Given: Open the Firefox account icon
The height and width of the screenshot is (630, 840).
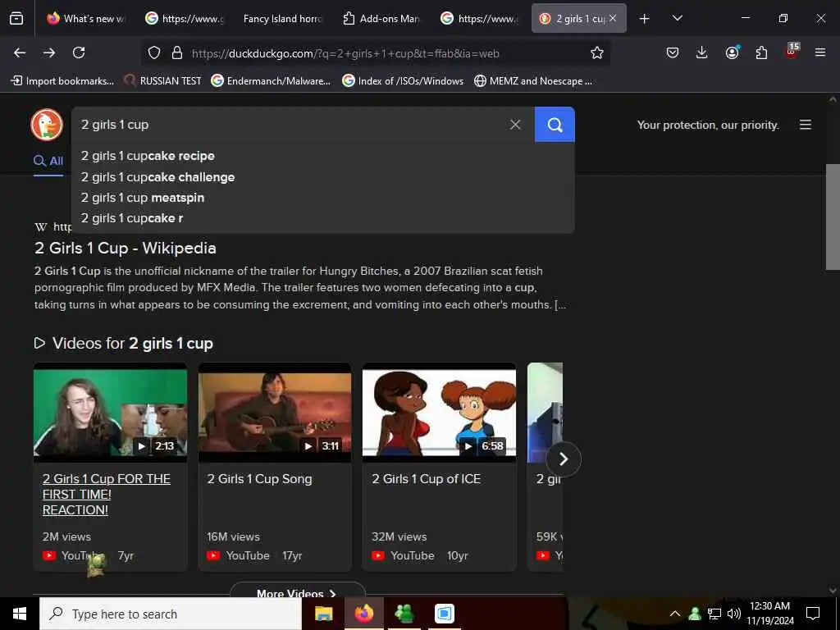Looking at the screenshot, I should pyautogui.click(x=732, y=52).
